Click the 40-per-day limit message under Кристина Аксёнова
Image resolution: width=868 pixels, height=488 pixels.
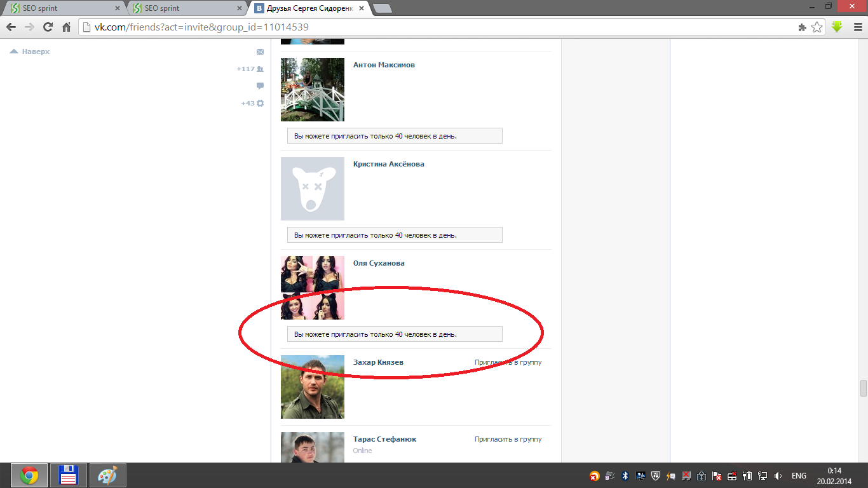395,235
